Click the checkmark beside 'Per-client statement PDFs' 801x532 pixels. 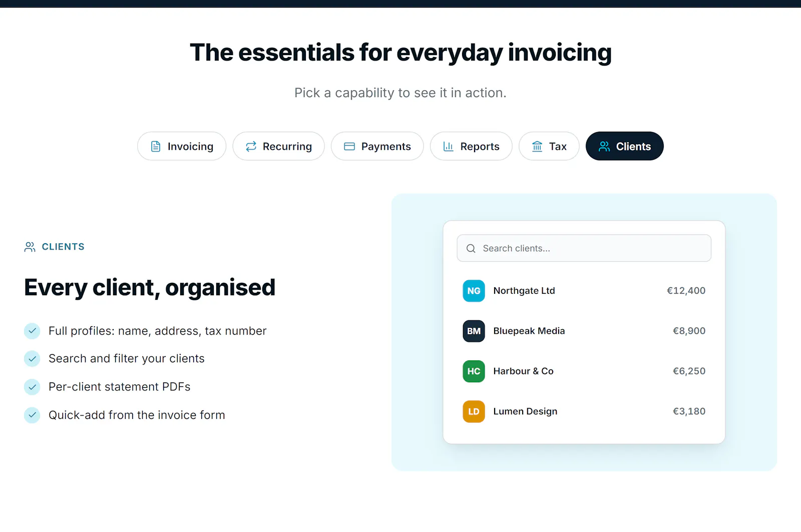(x=32, y=387)
